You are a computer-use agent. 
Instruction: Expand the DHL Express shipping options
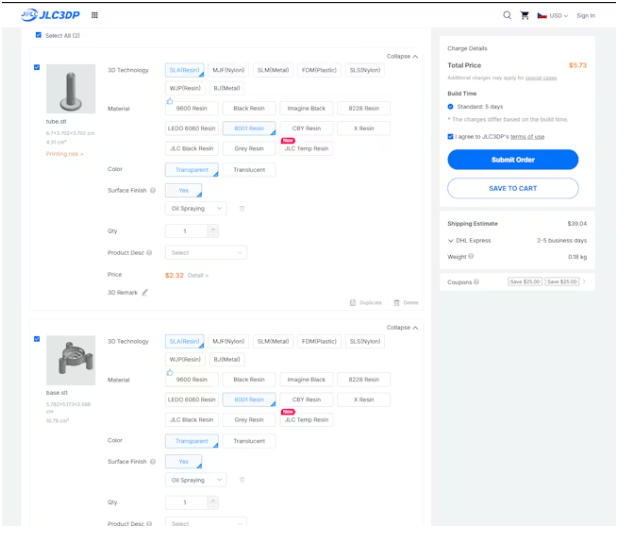(451, 241)
